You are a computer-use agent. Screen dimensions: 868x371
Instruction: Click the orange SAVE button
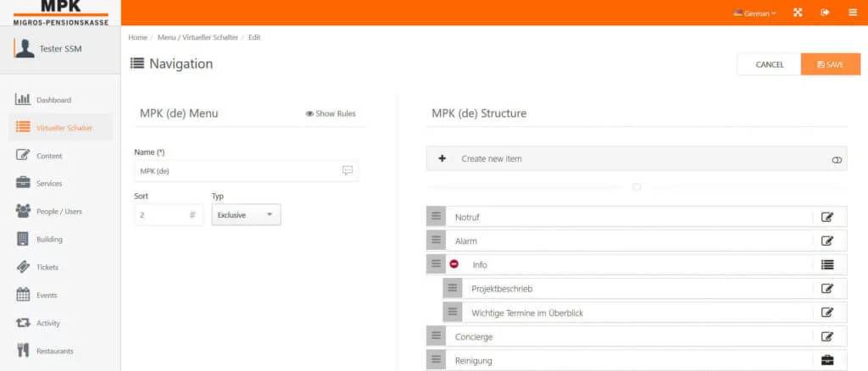click(x=830, y=64)
